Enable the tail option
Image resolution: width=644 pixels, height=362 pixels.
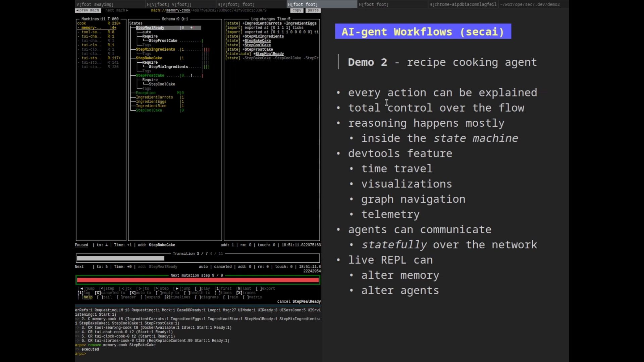(x=104, y=297)
